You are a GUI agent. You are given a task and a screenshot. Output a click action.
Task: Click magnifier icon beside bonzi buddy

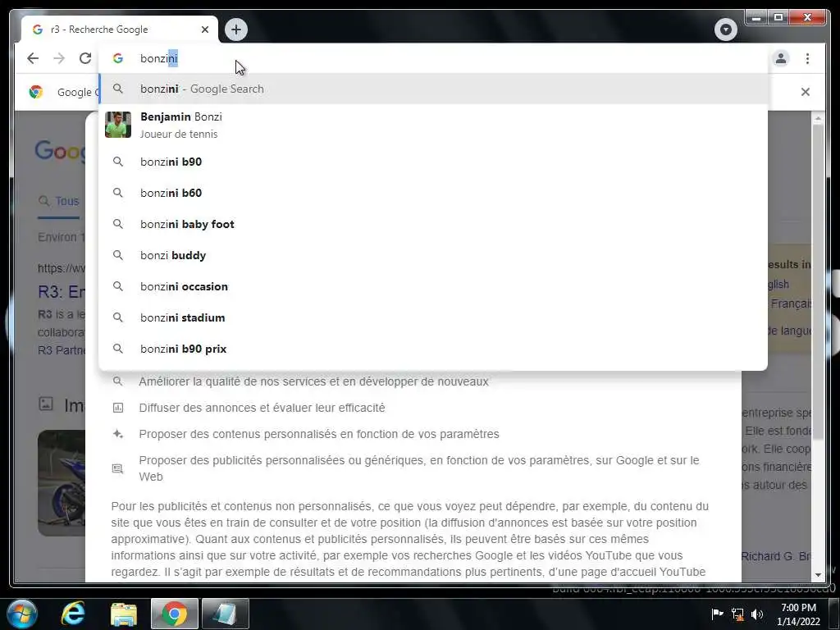coord(118,255)
